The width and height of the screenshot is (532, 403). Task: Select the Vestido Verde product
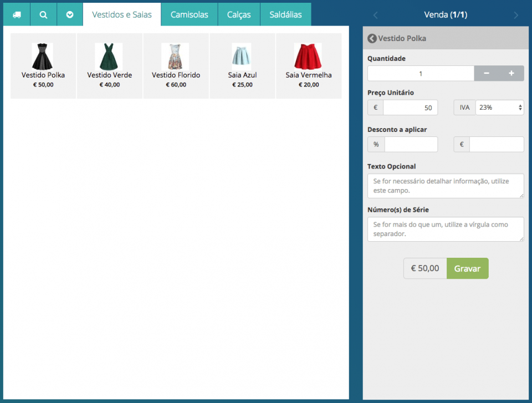(109, 65)
